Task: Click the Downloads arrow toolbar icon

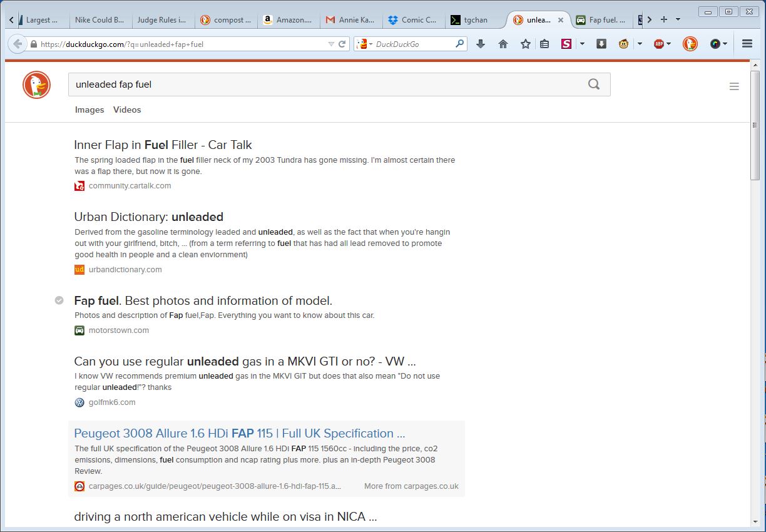Action: (481, 44)
